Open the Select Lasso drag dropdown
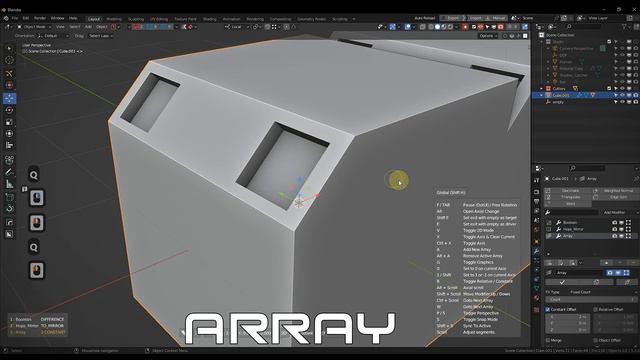Screen dimensions: 640x360 (101, 36)
